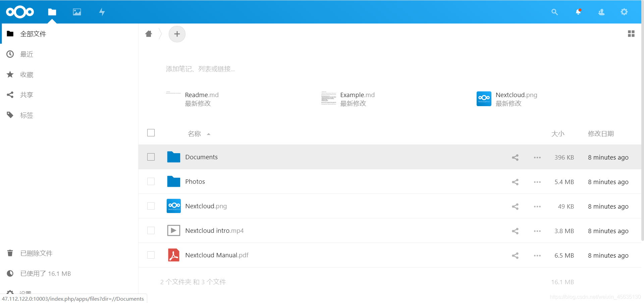Image resolution: width=644 pixels, height=303 pixels.
Task: Open Nextcloud.png file name
Action: point(206,206)
